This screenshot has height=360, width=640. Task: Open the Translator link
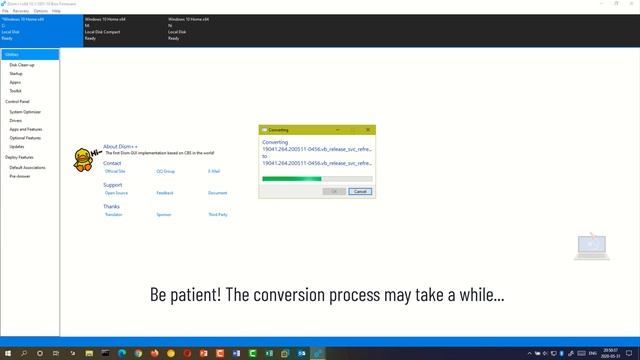coord(113,215)
